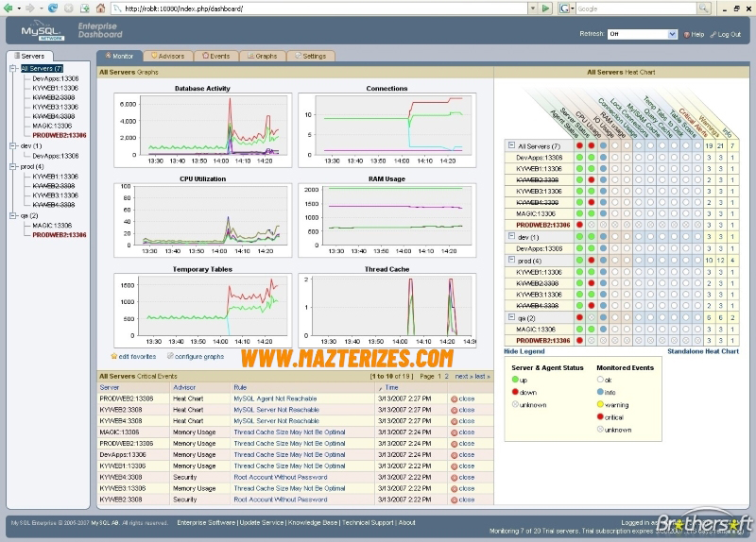Click blue info dot in DevApps:13306 heat chart row
Screen dimensions: 756x542
pos(603,157)
